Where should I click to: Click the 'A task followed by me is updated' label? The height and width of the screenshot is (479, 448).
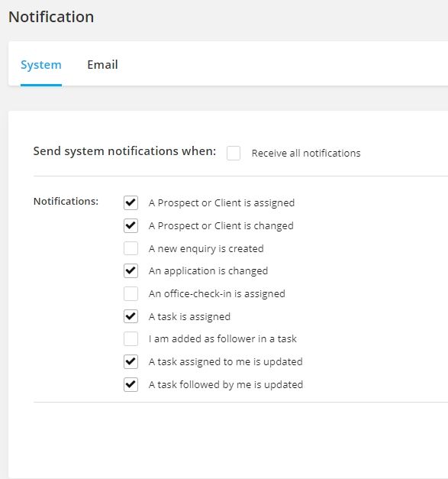[x=226, y=385]
